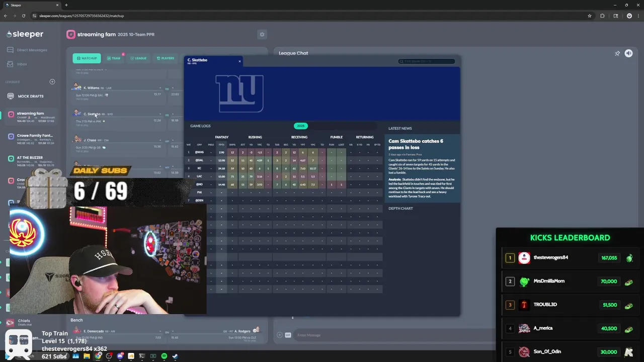Pin the League Chat panel

tap(617, 53)
